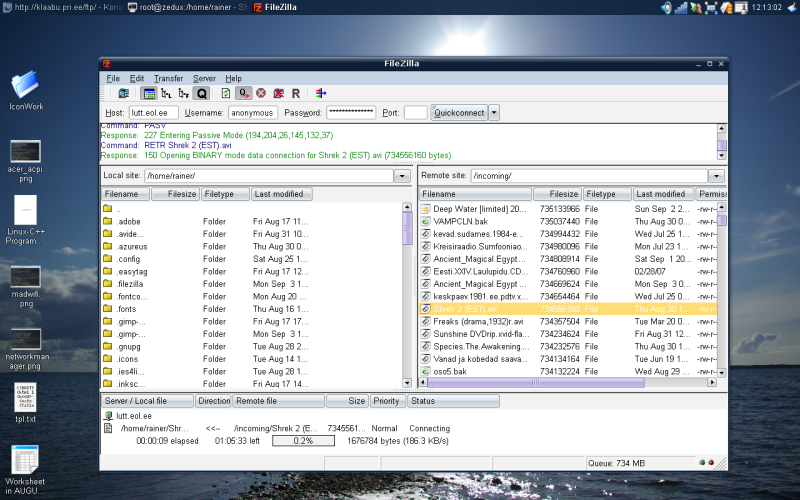The image size is (800, 500).
Task: Expand the Remote site path dropdown
Action: 716,176
